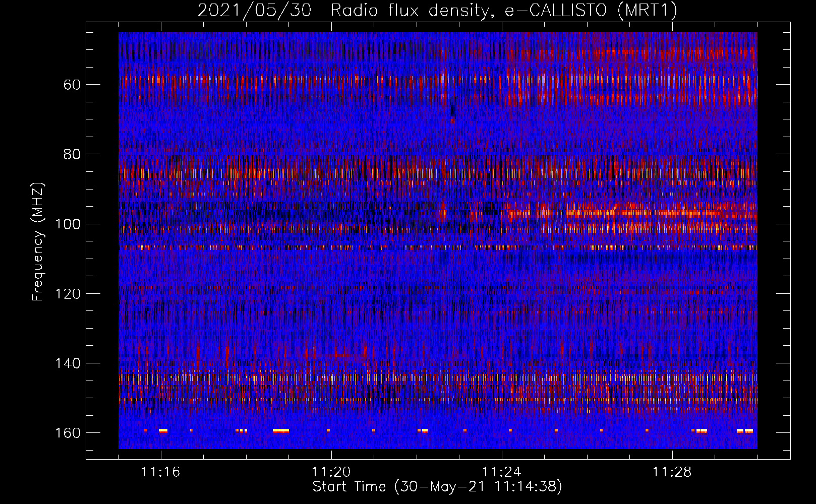The height and width of the screenshot is (504, 816).
Task: Click the Start Time axis label
Action: pos(437,487)
